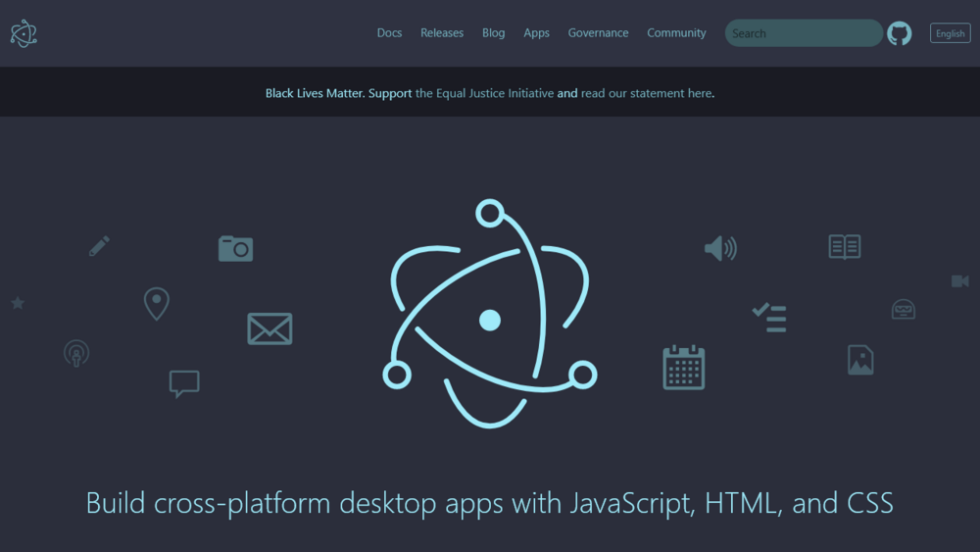Click the podcast broadcast icon
Viewport: 980px width, 552px height.
point(76,353)
